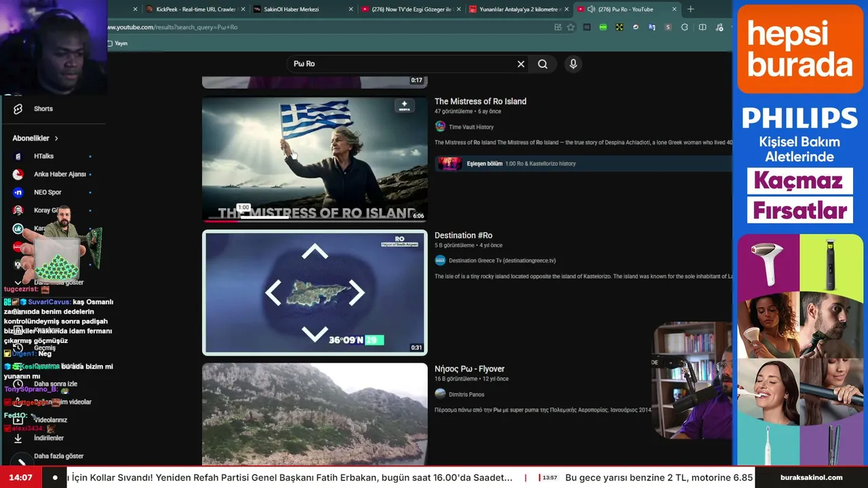
Task: Open the browser split-screen sidebar icon
Action: point(703,27)
